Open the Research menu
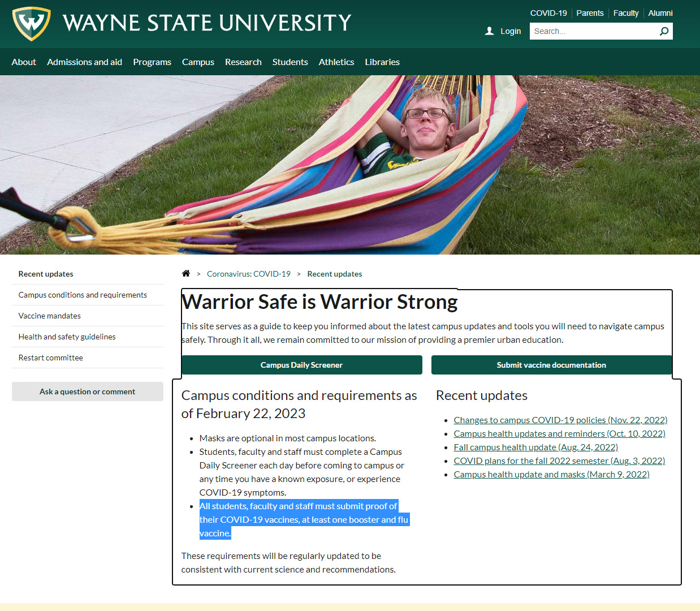This screenshot has height=611, width=700. click(243, 62)
